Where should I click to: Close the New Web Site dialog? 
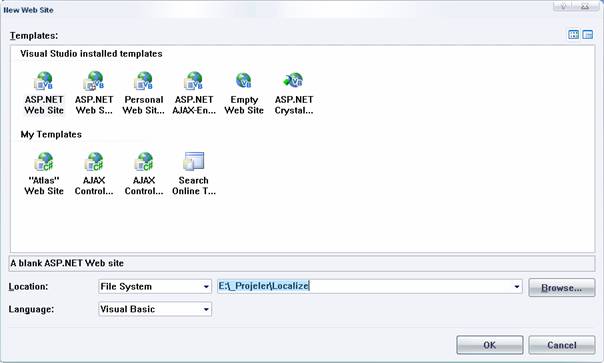coord(586,6)
